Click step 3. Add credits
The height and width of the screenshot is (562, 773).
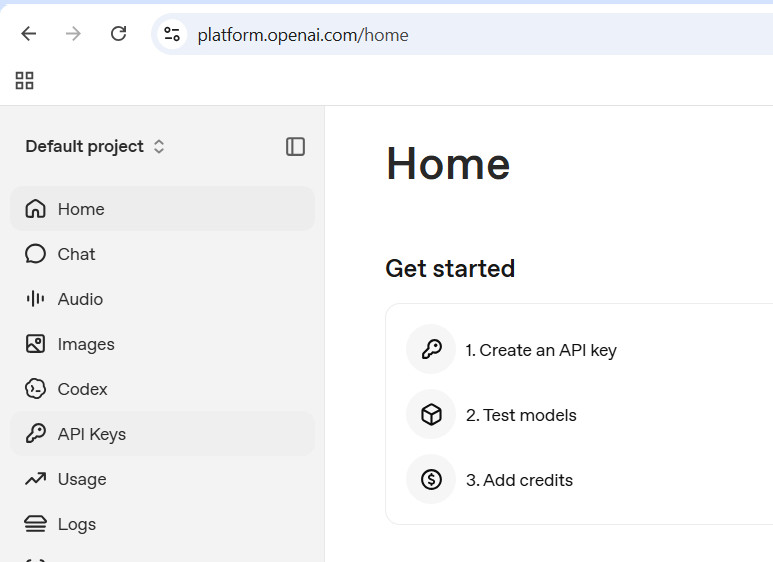(519, 480)
